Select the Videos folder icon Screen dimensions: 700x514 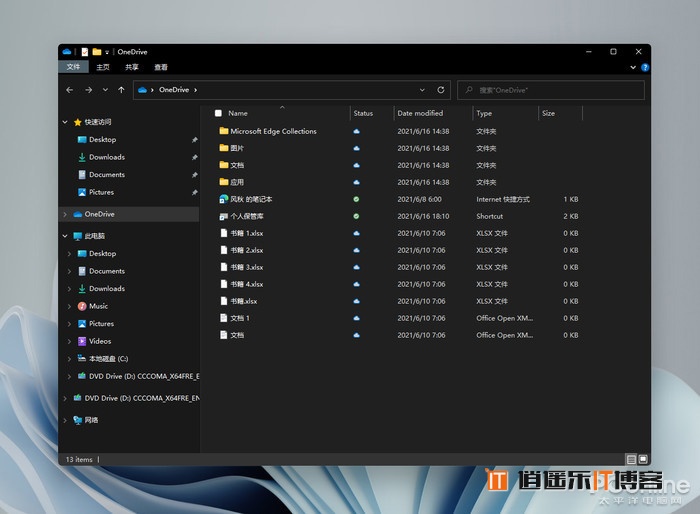coord(82,341)
